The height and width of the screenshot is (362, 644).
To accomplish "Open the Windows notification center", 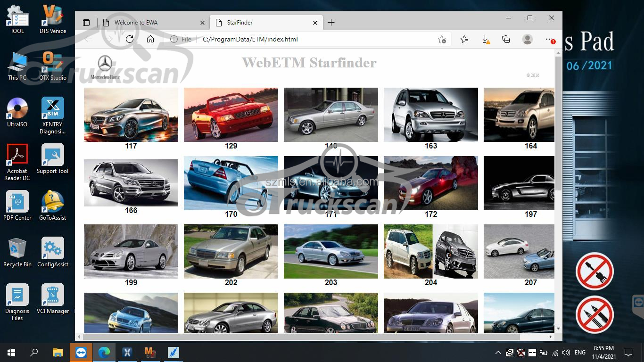I will (x=628, y=352).
